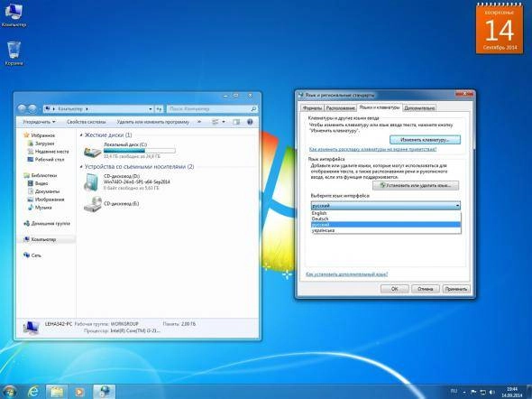Launch Internet Explorer from taskbar
The height and width of the screenshot is (399, 532).
32,392
